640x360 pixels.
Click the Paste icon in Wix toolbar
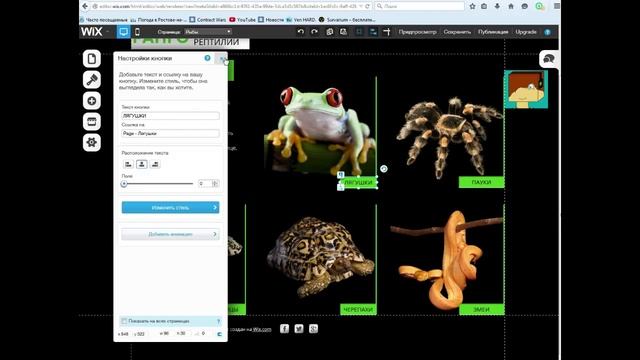343,32
